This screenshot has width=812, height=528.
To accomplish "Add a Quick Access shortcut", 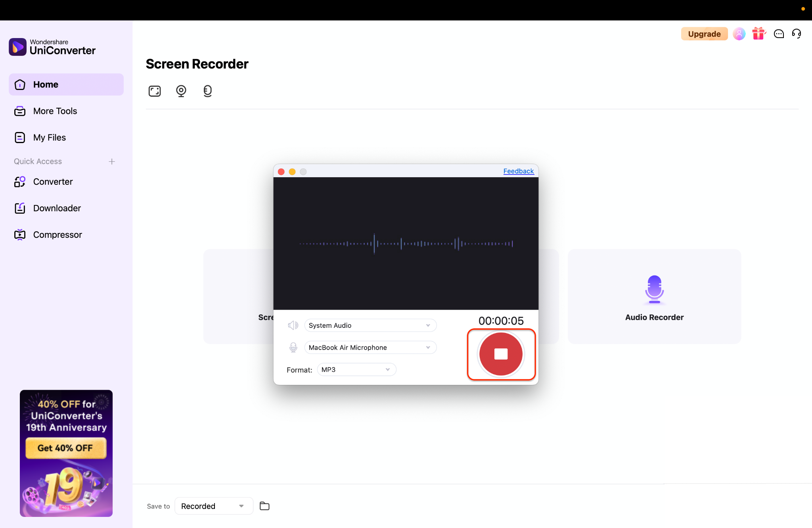I will 112,161.
